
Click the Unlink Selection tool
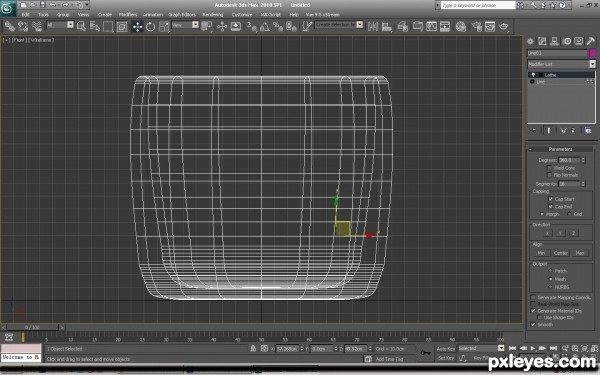point(23,26)
